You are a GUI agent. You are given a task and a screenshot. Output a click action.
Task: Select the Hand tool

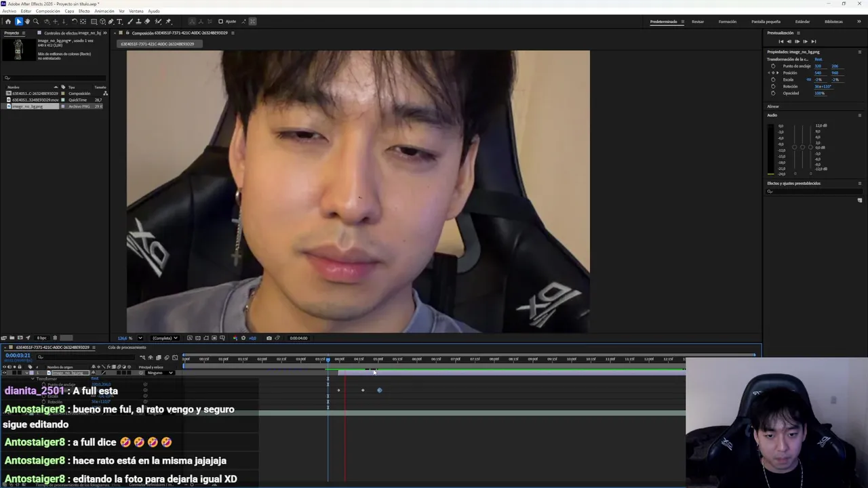pos(27,22)
